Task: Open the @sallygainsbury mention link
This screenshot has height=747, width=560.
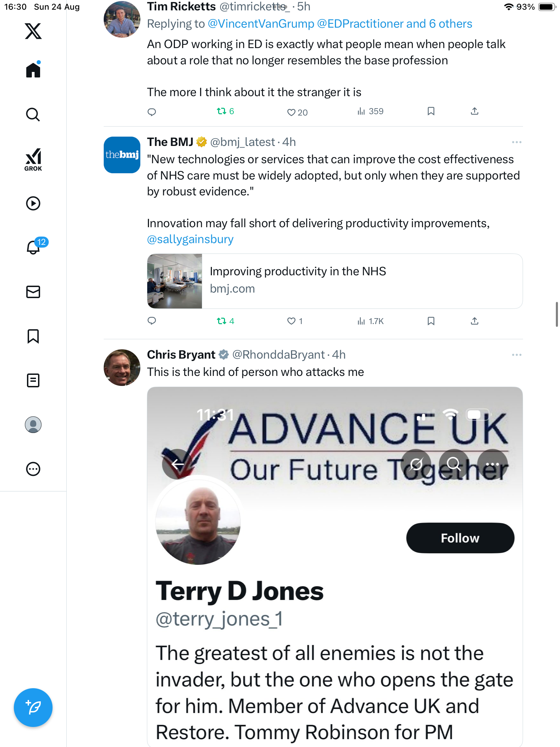Action: pos(190,239)
